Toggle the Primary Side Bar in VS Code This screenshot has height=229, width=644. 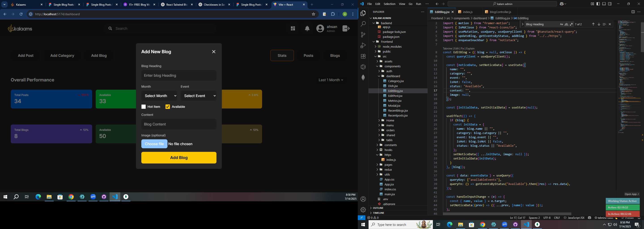point(598,4)
